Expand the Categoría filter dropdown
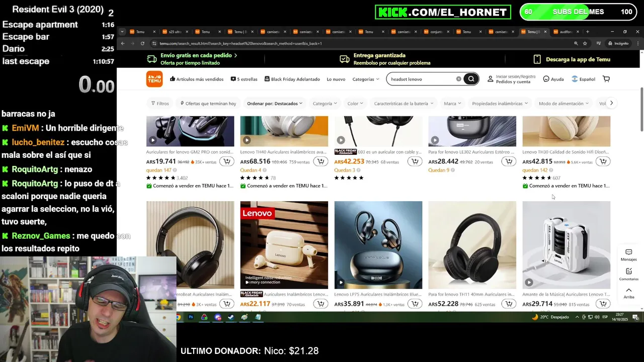 pyautogui.click(x=325, y=104)
